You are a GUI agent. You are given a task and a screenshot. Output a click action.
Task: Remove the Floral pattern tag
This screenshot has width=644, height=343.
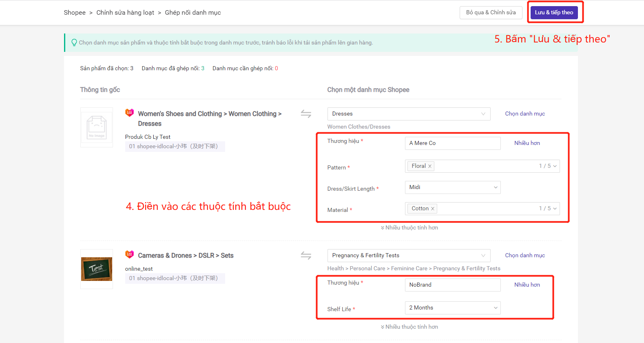(429, 166)
